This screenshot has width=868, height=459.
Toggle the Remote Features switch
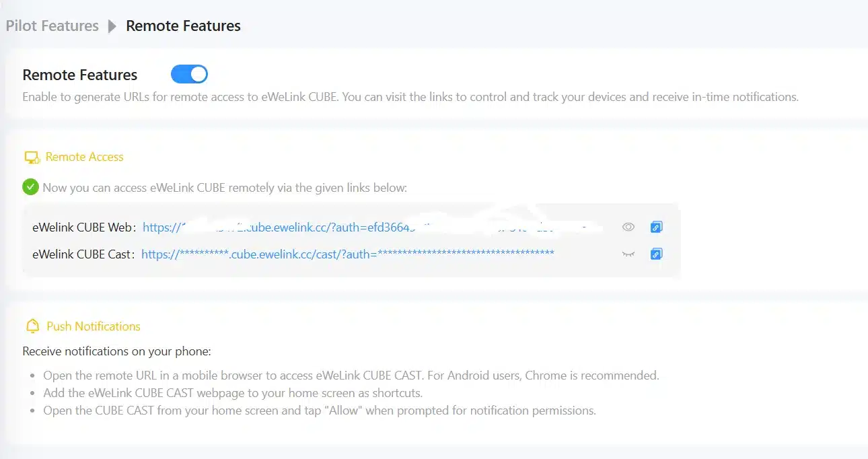point(189,74)
